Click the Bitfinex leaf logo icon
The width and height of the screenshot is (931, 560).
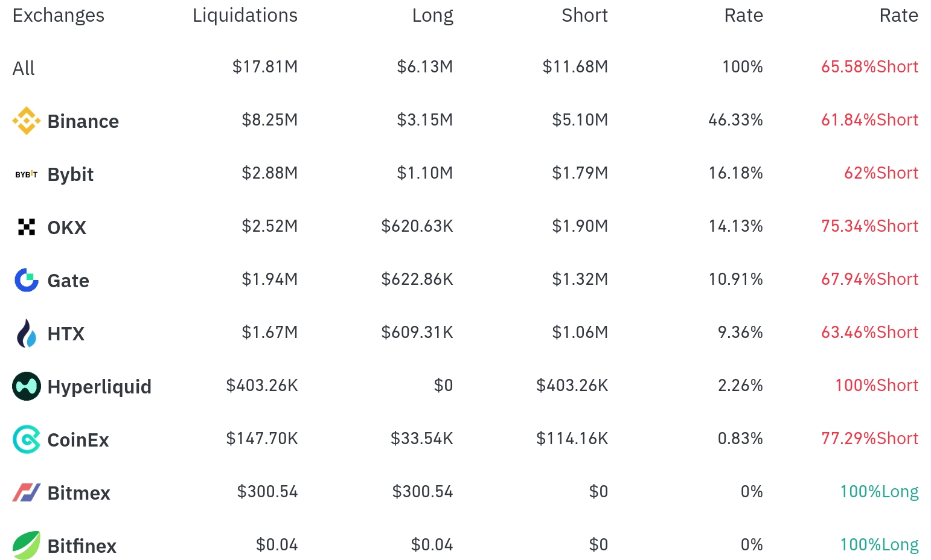coord(27,546)
